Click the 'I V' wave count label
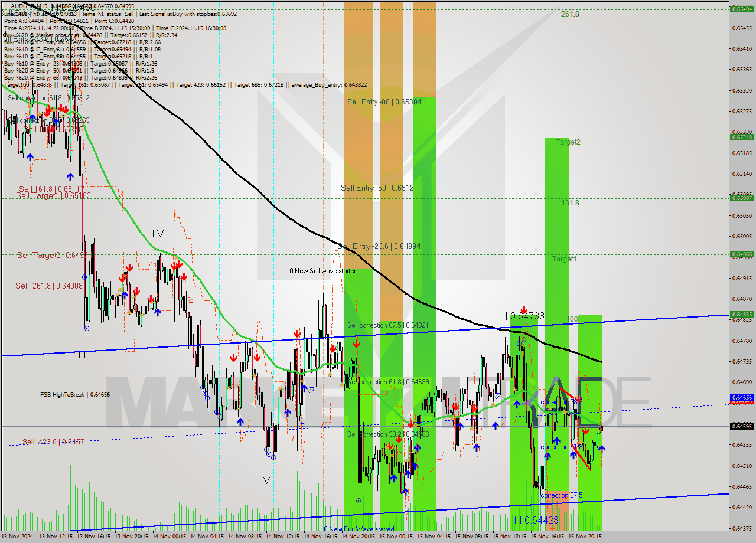This screenshot has width=756, height=543. pos(158,234)
